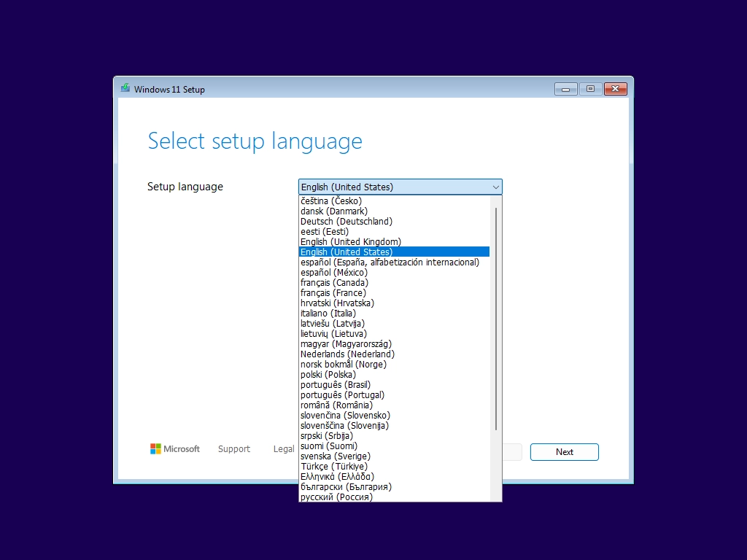Select hrvatski (Hrvatska) language
This screenshot has width=747, height=560.
[394, 303]
